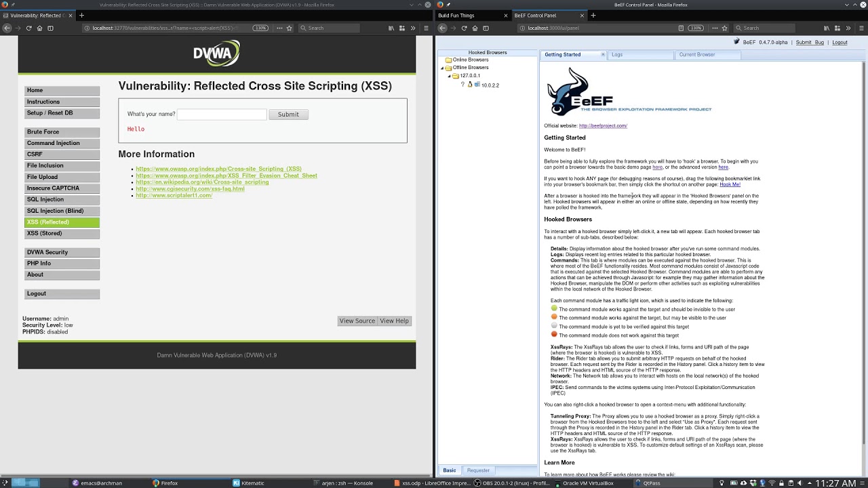Open the scriptalert1.com link
This screenshot has height=488, width=868.
(x=174, y=195)
